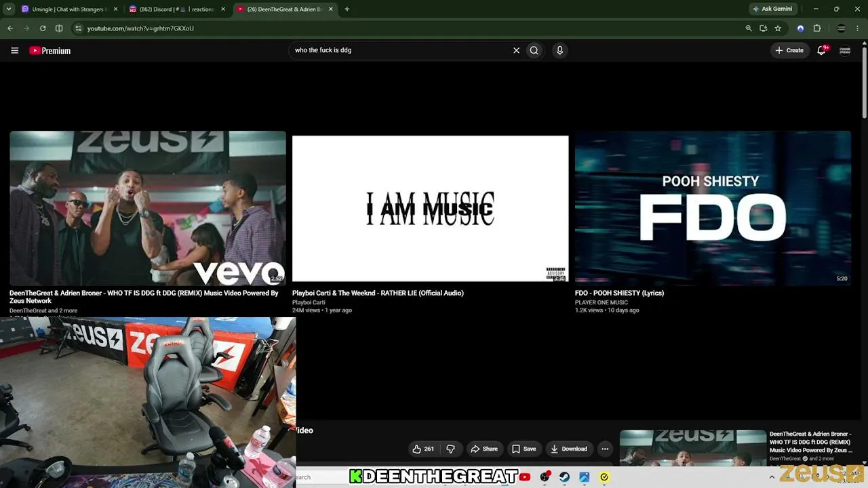The image size is (868, 488).
Task: Install the app from the address bar
Action: click(763, 28)
